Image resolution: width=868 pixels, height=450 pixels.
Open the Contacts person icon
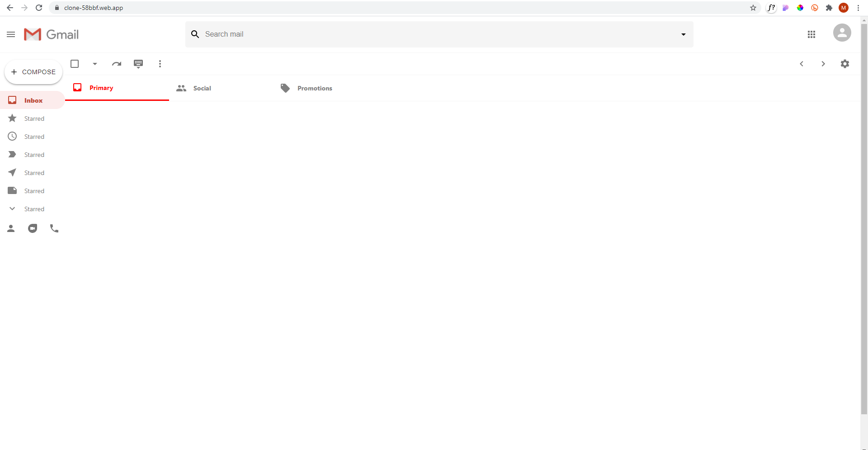point(11,228)
